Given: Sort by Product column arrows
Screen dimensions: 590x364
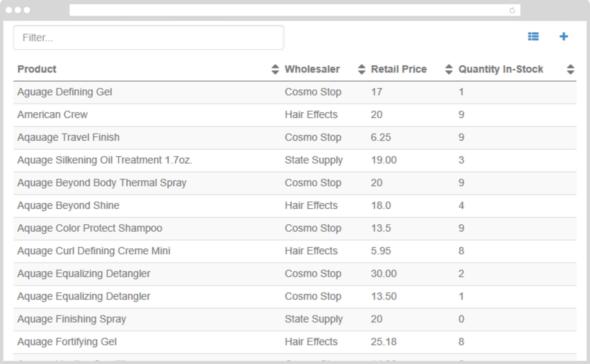Looking at the screenshot, I should click(275, 69).
